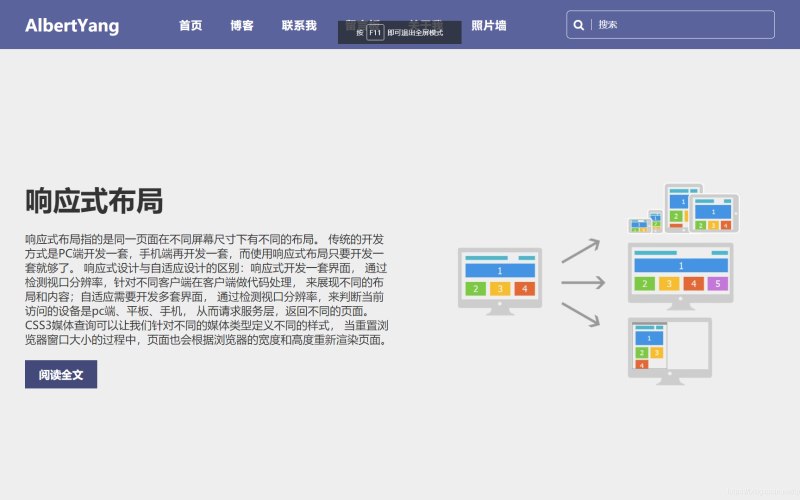Open the 首页 navigation item
The image size is (800, 500).
[x=190, y=26]
